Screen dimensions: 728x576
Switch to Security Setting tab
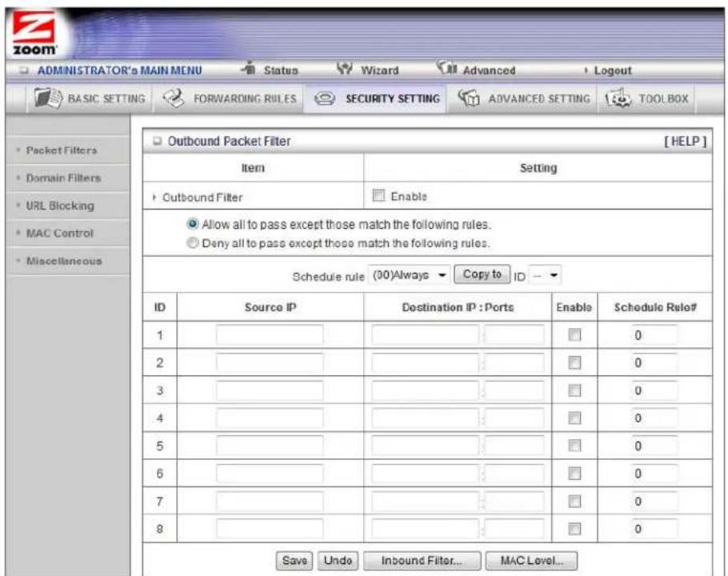(375, 98)
